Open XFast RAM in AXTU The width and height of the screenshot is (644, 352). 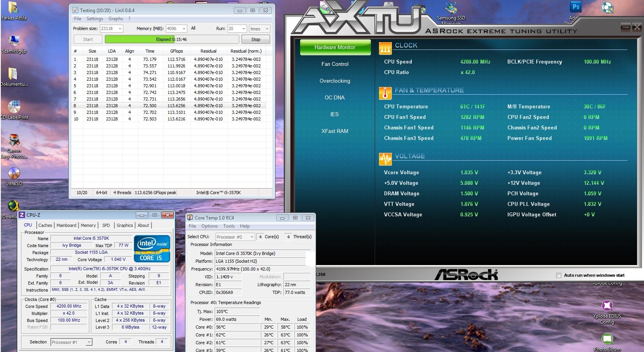point(335,131)
